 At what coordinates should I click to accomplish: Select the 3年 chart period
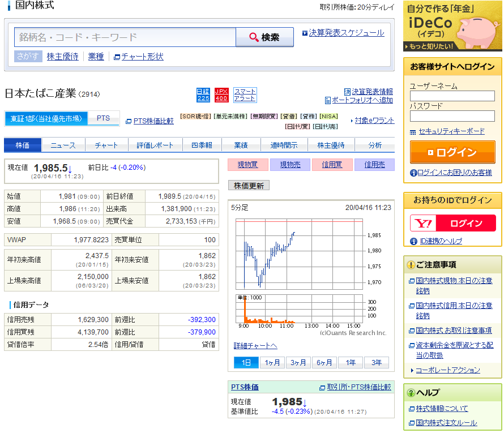click(377, 363)
